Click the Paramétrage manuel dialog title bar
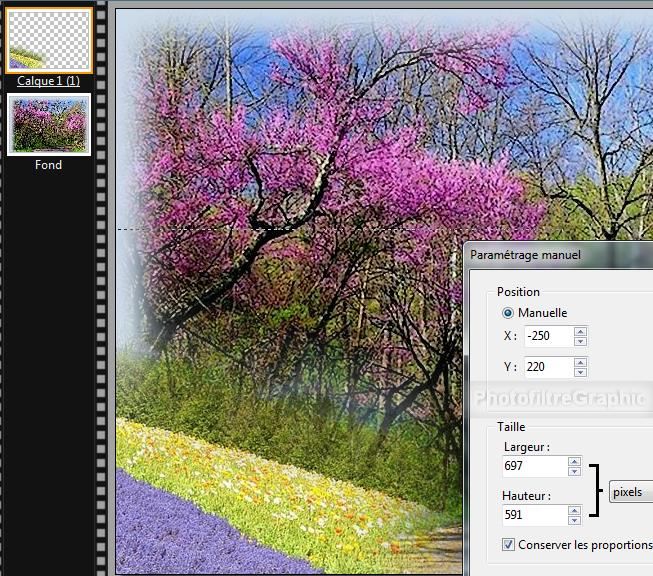 pyautogui.click(x=558, y=254)
